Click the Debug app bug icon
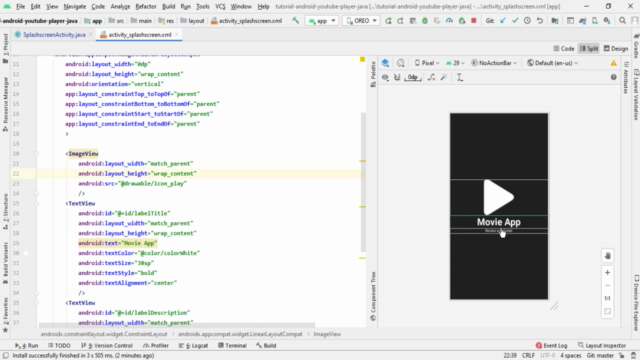Image resolution: width=640 pixels, height=360 pixels. (x=424, y=20)
